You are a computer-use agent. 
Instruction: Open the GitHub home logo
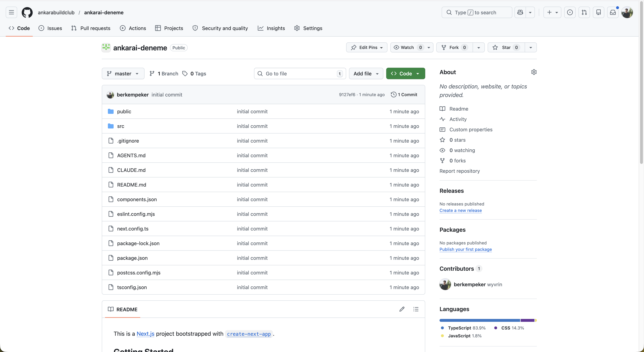27,12
